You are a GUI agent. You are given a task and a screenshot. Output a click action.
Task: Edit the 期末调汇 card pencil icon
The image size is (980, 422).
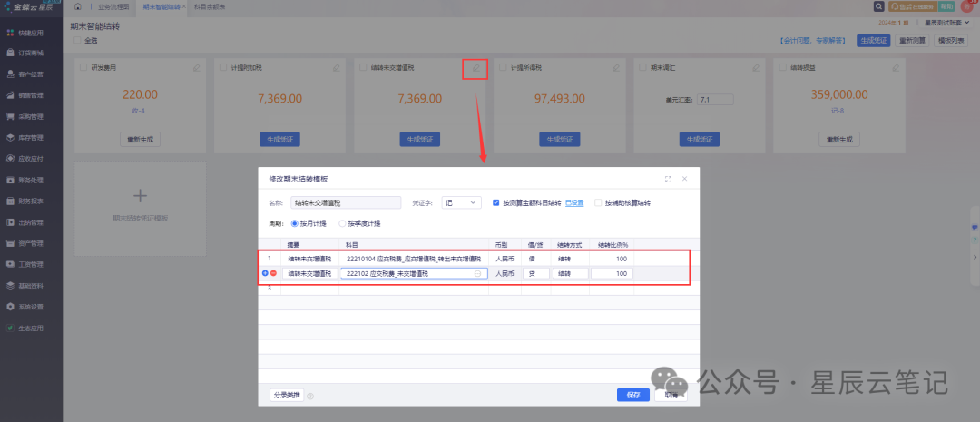756,67
